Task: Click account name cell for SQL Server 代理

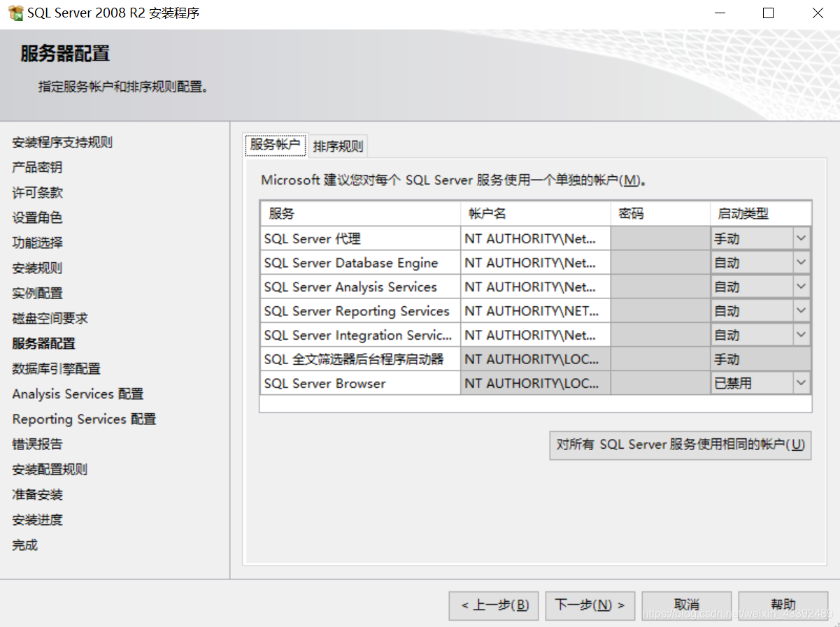Action: click(x=535, y=238)
